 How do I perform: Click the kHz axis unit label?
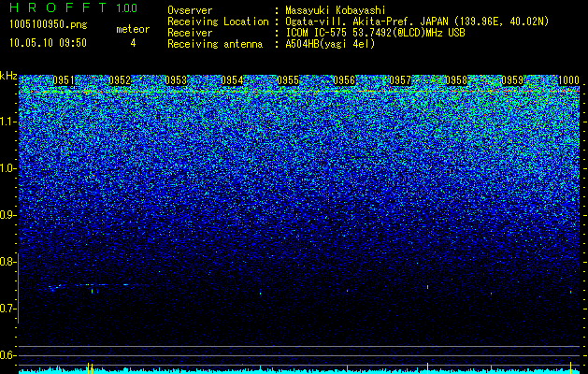coord(8,76)
